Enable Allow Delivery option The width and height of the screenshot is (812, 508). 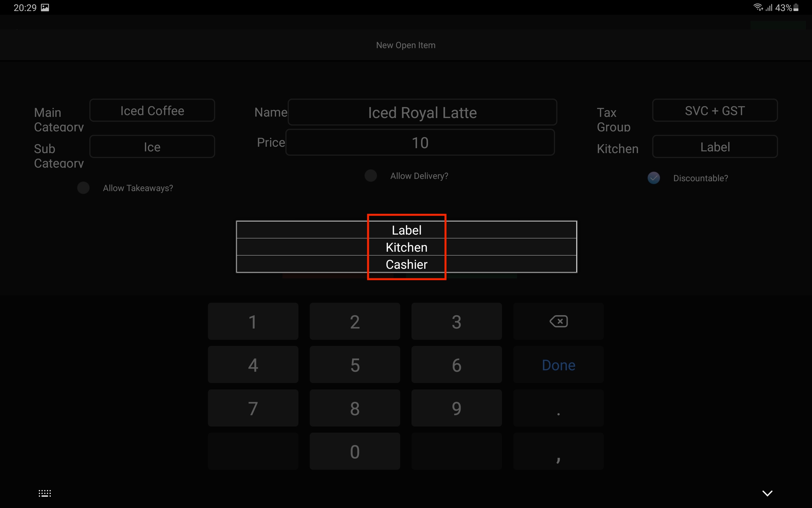371,176
